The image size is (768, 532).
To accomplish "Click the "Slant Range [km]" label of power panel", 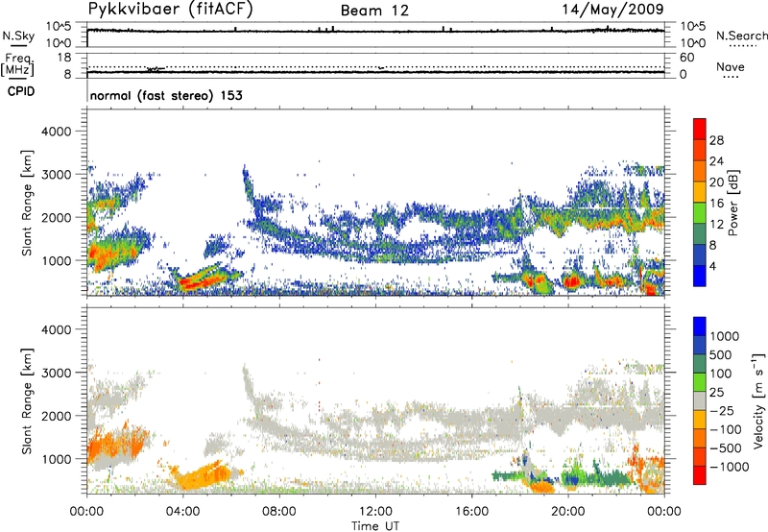I will 27,203.
